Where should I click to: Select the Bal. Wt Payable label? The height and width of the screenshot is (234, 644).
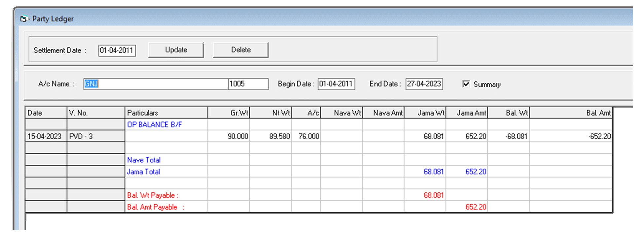click(x=153, y=195)
